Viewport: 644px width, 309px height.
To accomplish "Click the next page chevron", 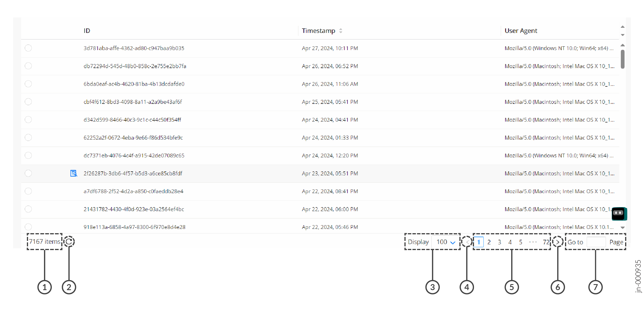I will (x=557, y=242).
